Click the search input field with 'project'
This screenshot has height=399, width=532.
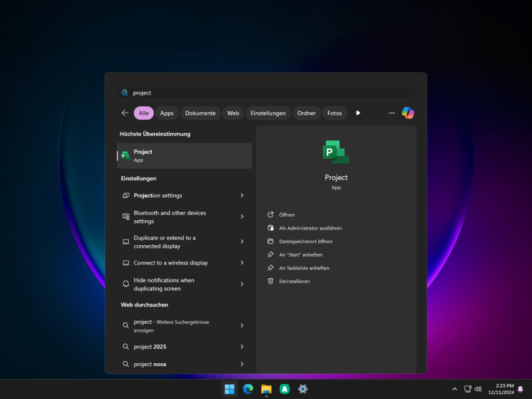point(266,92)
